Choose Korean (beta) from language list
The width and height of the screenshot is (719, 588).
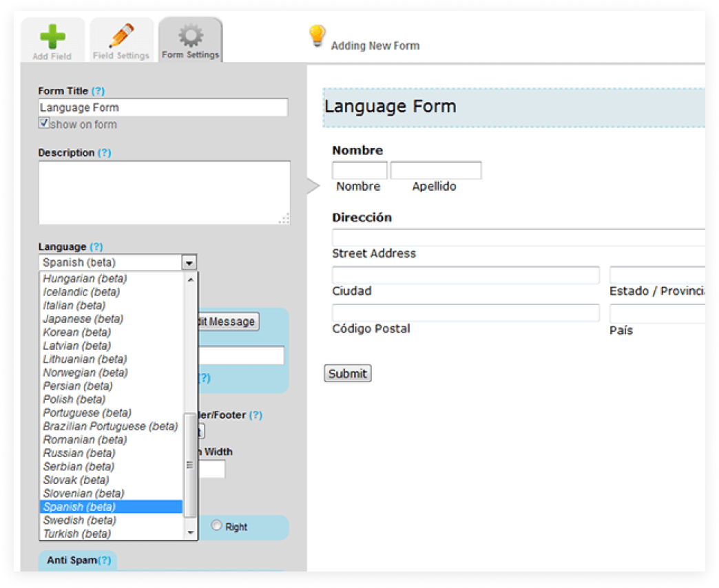(x=76, y=333)
